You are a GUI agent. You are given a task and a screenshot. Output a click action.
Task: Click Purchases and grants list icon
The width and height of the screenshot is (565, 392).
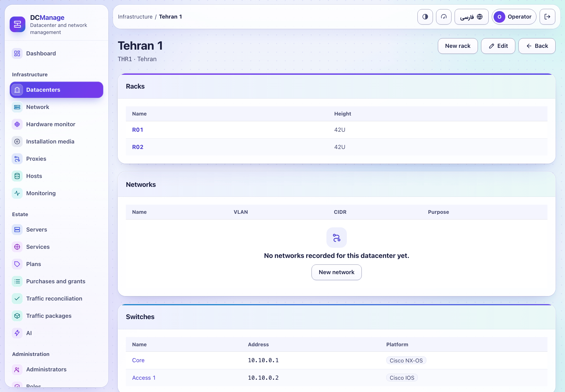coord(17,281)
